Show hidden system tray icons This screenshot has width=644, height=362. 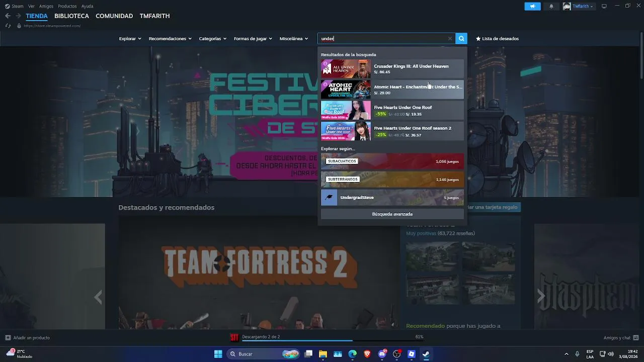566,354
